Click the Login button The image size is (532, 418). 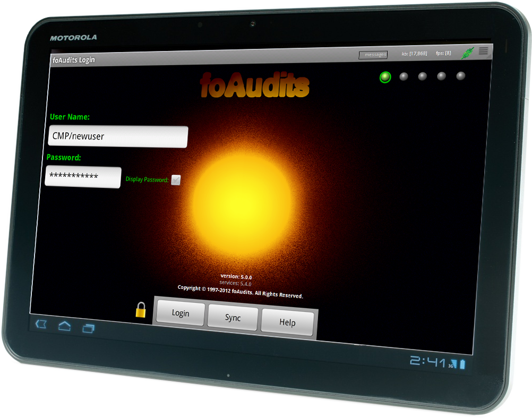tap(180, 313)
